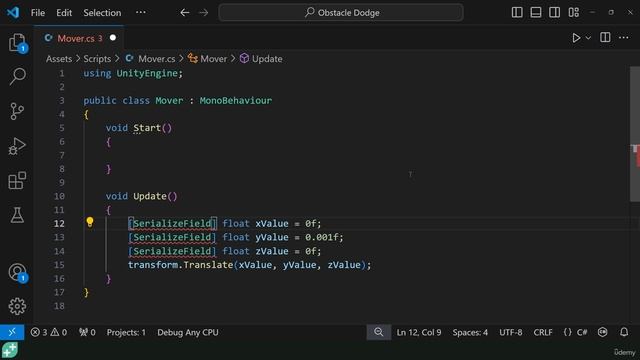The height and width of the screenshot is (360, 640).
Task: Open the Accounts menu
Action: (x=18, y=273)
